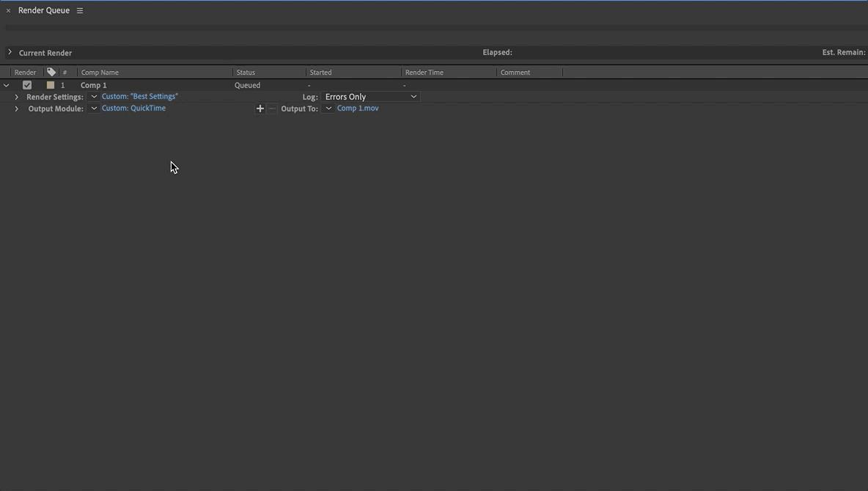Click the Render Settings label
The image size is (868, 491).
[x=55, y=97]
